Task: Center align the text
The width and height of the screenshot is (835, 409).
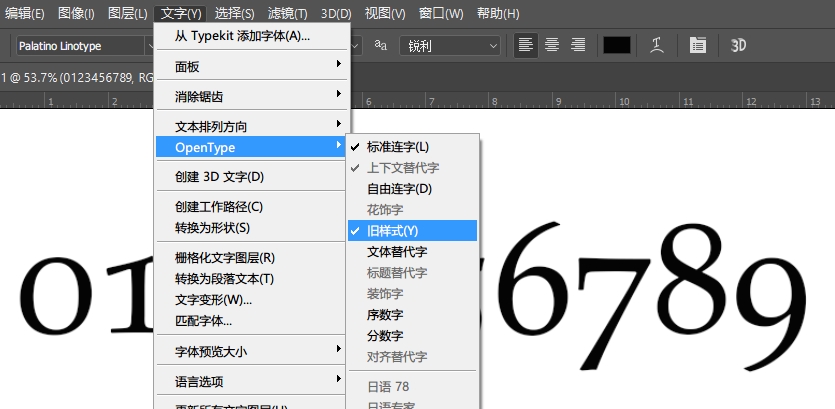Action: pos(552,45)
